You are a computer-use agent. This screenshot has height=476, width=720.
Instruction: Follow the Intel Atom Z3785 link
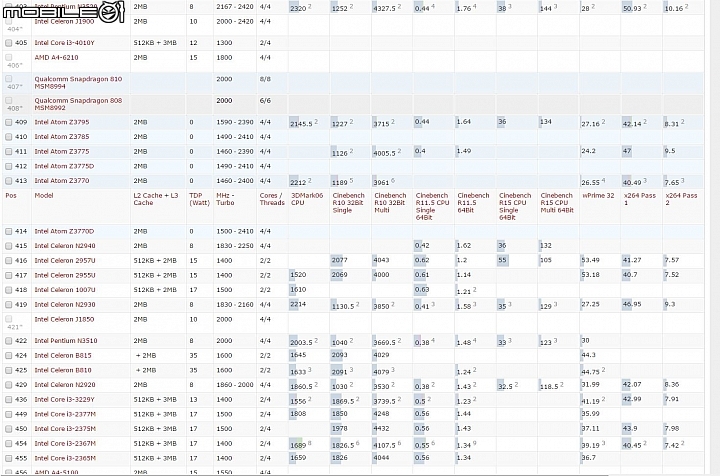62,137
